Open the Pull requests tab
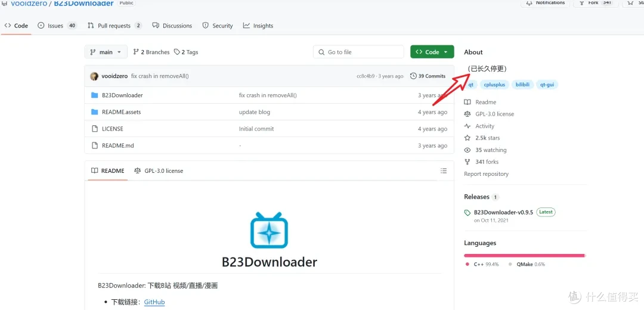Image resolution: width=644 pixels, height=310 pixels. pos(114,26)
